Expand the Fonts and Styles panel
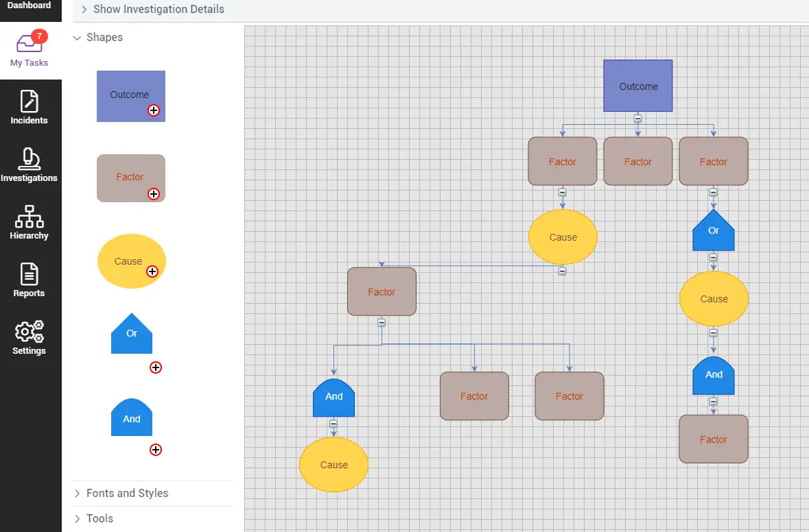809x532 pixels. pyautogui.click(x=121, y=494)
